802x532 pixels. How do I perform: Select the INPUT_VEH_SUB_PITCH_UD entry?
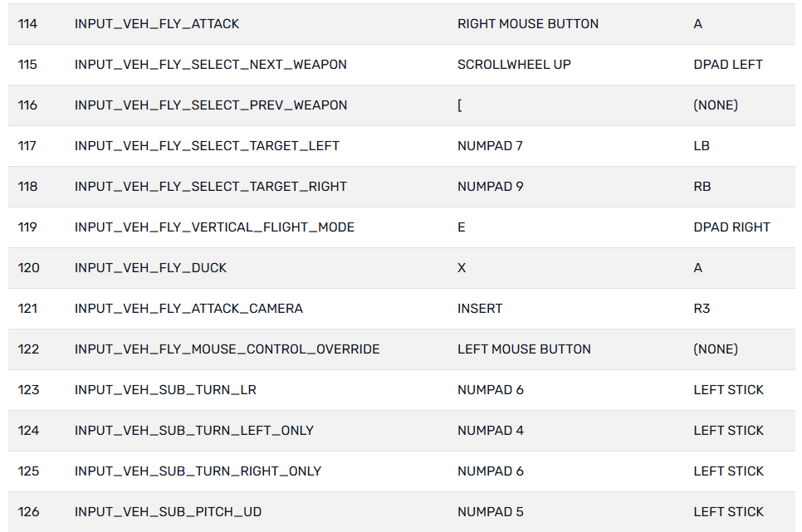(x=168, y=512)
